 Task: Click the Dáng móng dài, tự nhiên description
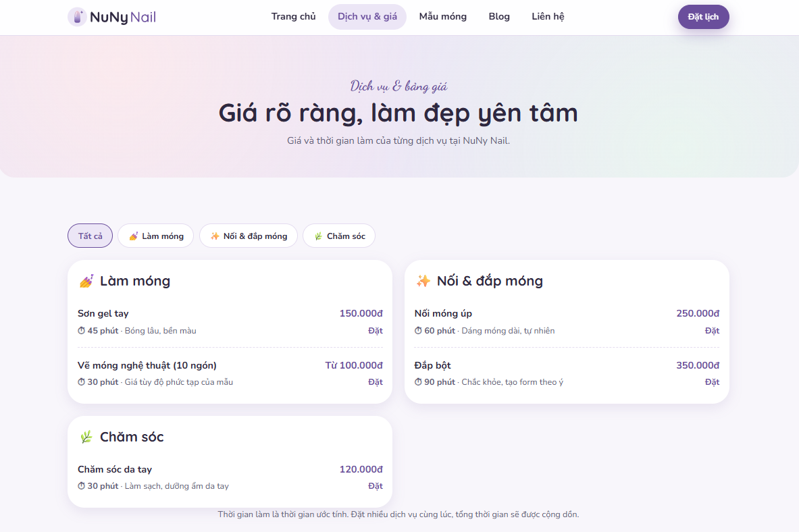(508, 331)
